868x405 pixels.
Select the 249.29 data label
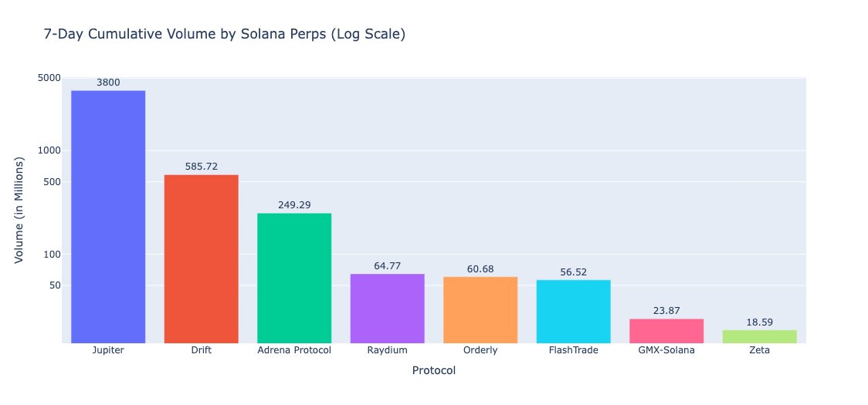pyautogui.click(x=294, y=204)
